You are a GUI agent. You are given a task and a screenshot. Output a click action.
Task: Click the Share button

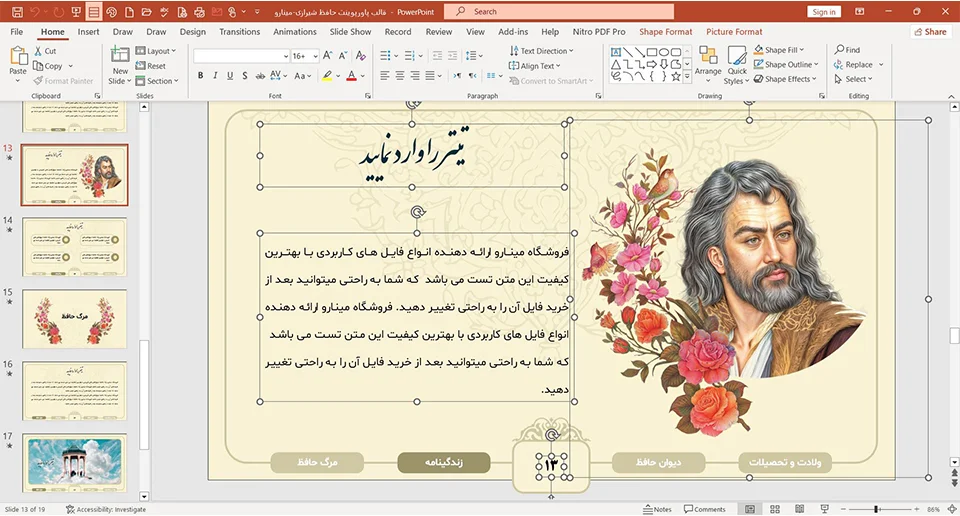[x=930, y=32]
